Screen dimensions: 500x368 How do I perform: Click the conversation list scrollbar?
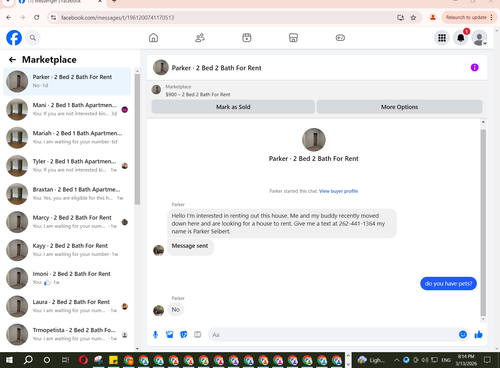137,139
